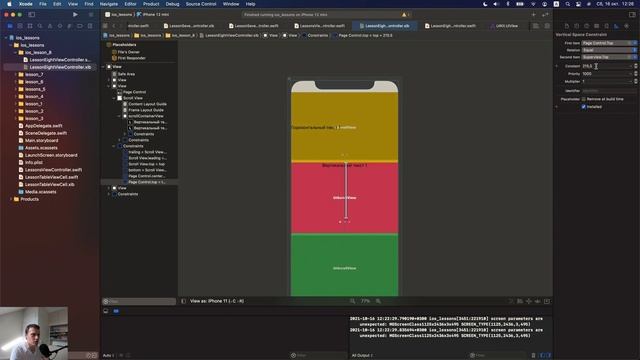Open the Source Control navigator icon

click(20, 26)
